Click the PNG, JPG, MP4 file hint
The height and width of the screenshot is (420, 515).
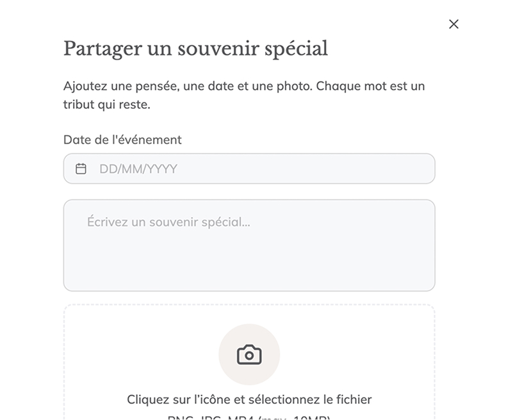[249, 417]
